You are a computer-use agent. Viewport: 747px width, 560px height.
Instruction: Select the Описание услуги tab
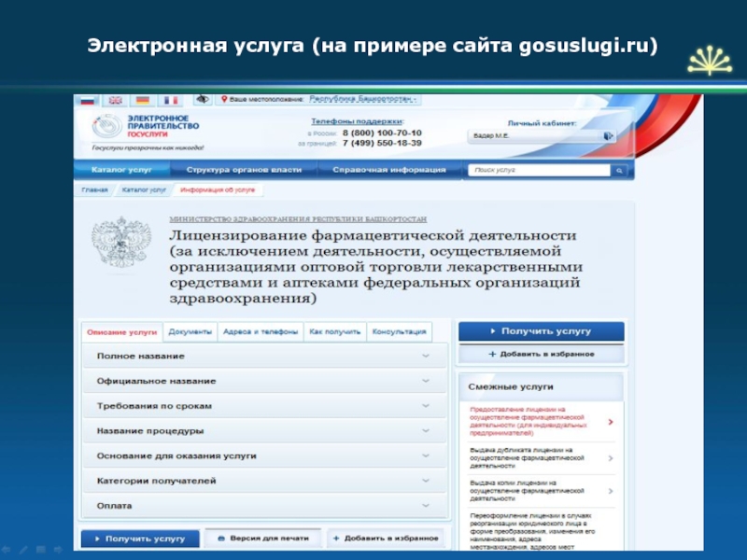[x=122, y=332]
